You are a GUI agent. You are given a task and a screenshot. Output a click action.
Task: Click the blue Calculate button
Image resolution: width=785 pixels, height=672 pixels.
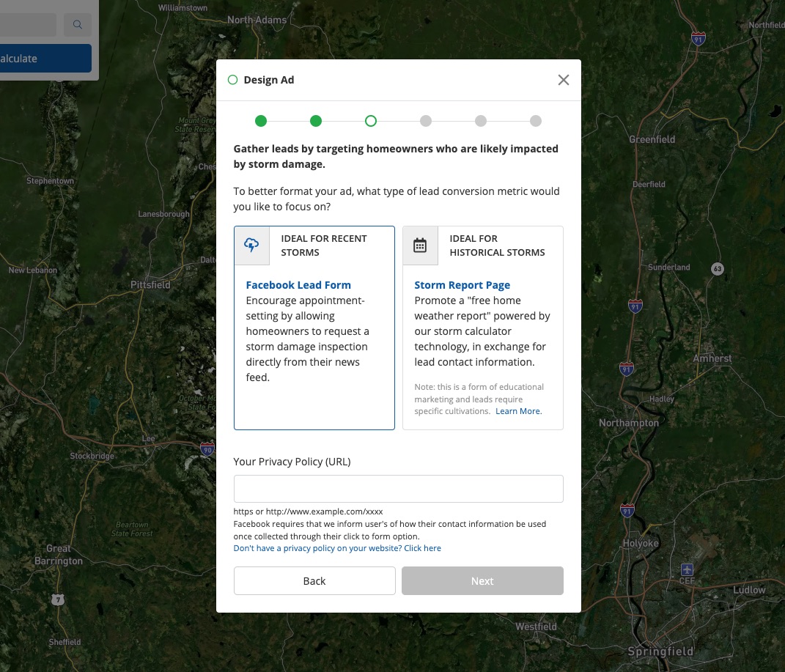click(44, 59)
